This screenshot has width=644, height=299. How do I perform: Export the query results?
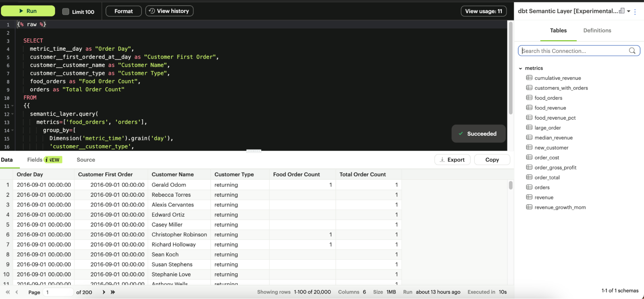[452, 160]
